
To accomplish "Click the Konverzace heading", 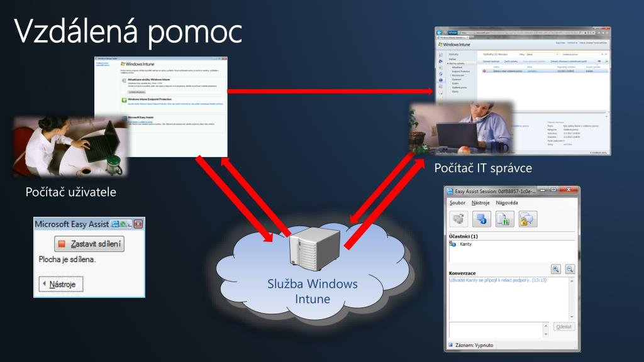I will (462, 273).
